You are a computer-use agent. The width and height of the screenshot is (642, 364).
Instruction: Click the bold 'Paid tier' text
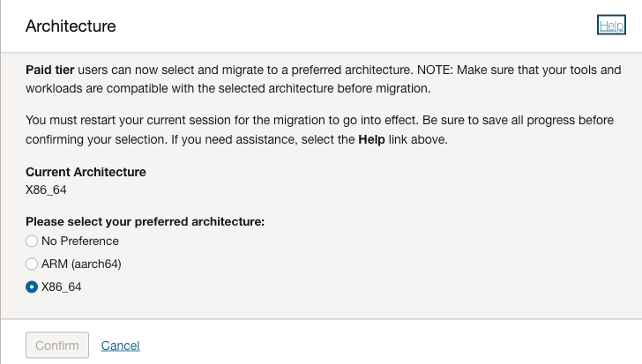point(52,70)
